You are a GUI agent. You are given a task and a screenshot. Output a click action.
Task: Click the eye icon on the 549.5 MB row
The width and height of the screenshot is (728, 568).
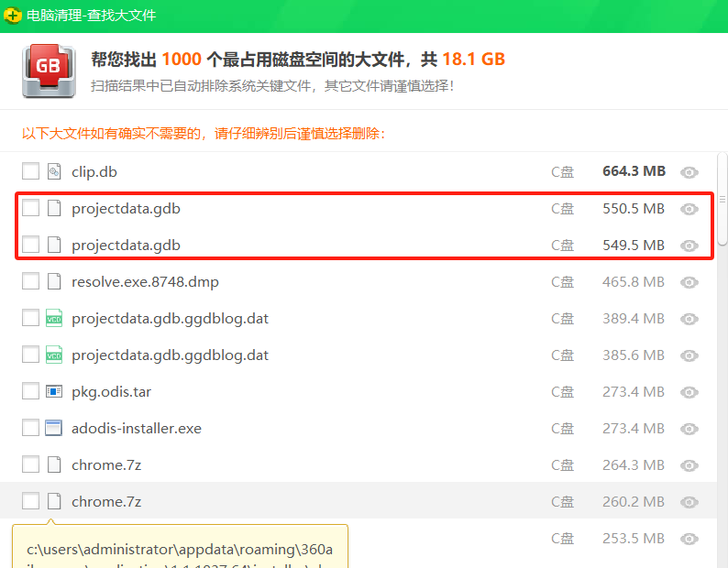[x=689, y=246]
